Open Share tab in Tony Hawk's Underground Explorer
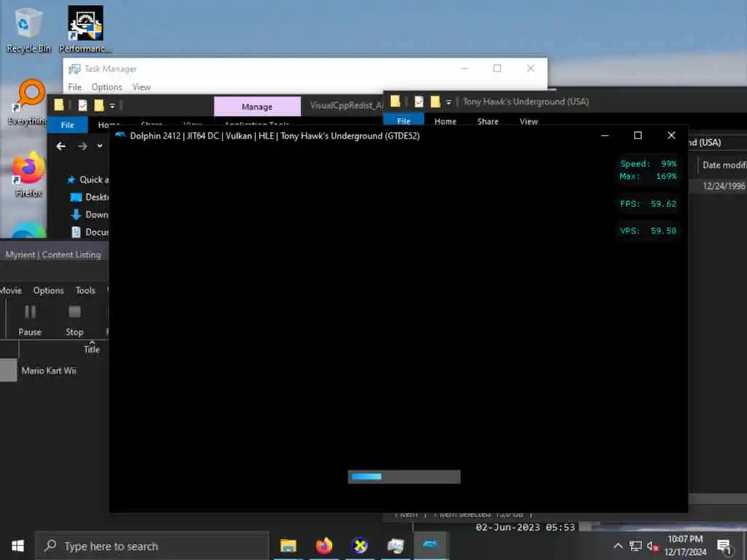 tap(488, 122)
